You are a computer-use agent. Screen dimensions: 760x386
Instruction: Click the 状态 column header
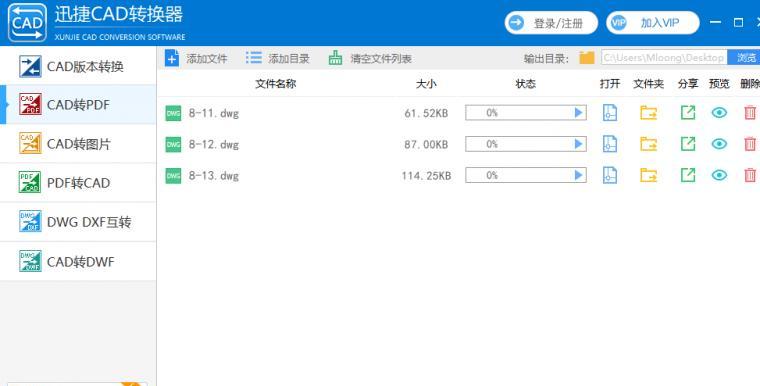[525, 84]
